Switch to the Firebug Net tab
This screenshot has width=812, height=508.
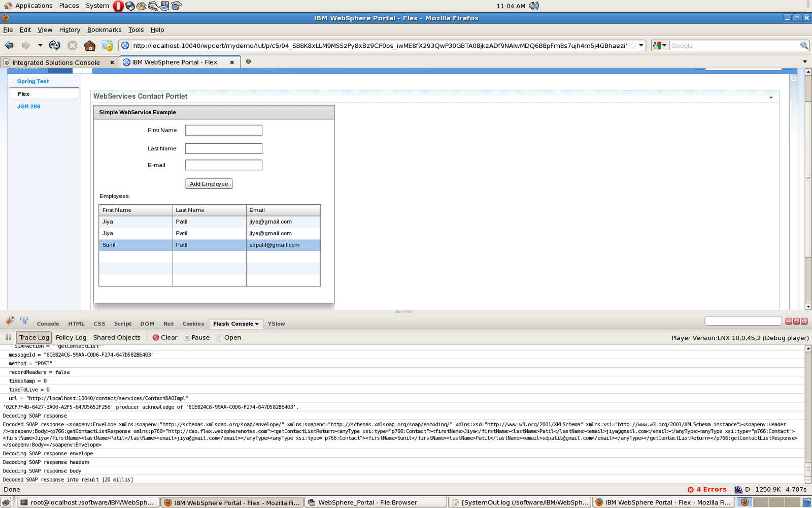168,324
